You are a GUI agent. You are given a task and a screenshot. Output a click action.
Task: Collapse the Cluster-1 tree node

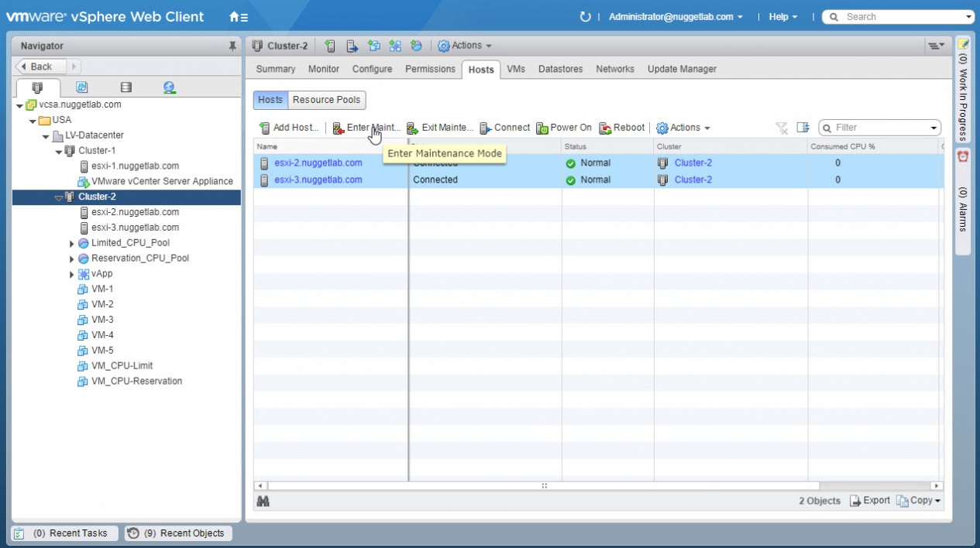click(x=59, y=151)
